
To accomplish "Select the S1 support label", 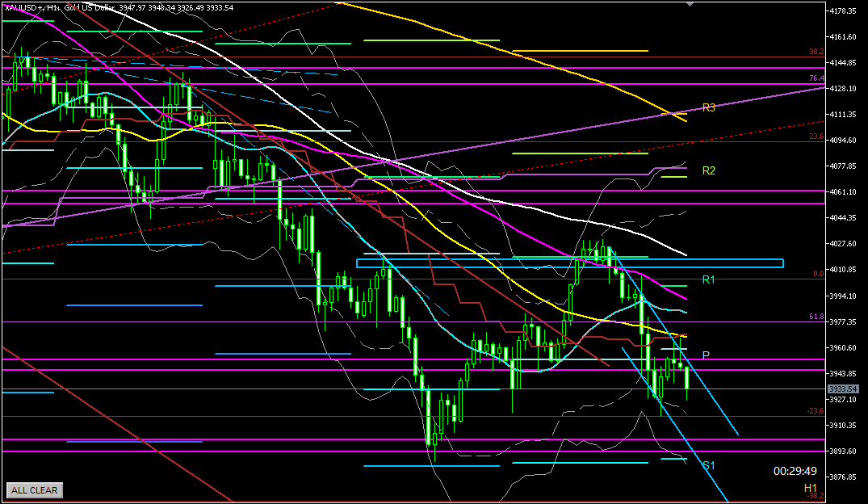I will tap(708, 465).
